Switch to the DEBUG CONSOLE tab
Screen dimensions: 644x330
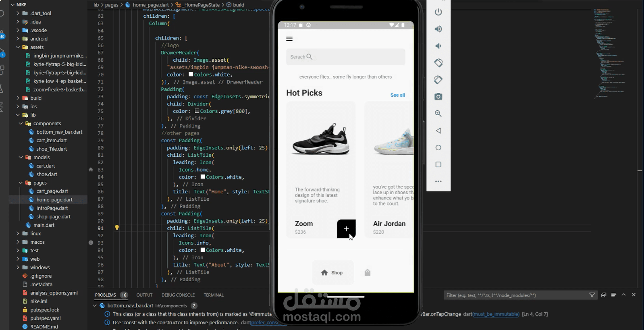[178, 295]
